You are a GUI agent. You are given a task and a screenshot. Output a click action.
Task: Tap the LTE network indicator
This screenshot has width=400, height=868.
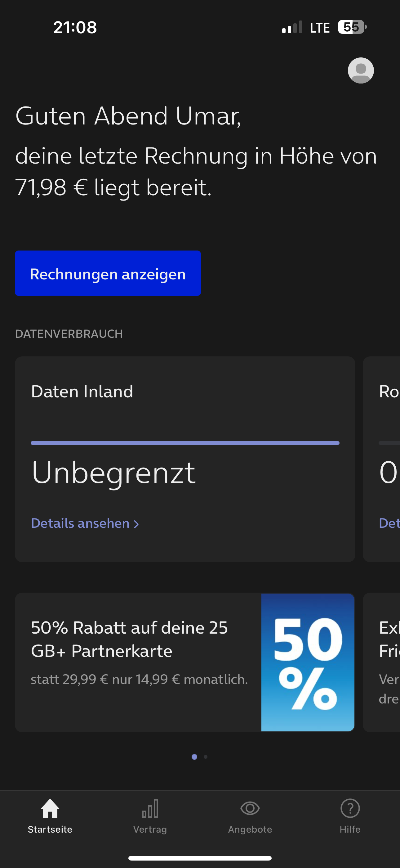319,28
